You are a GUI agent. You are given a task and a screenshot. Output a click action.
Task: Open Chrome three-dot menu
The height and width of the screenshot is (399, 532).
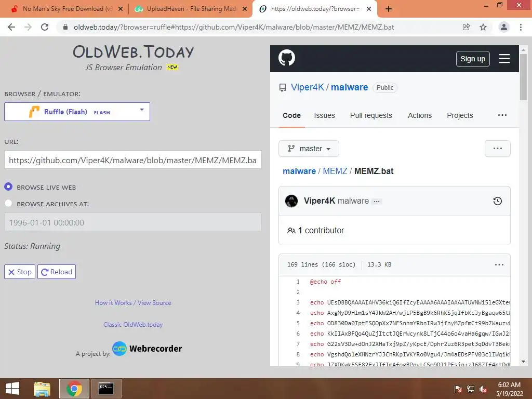click(521, 27)
